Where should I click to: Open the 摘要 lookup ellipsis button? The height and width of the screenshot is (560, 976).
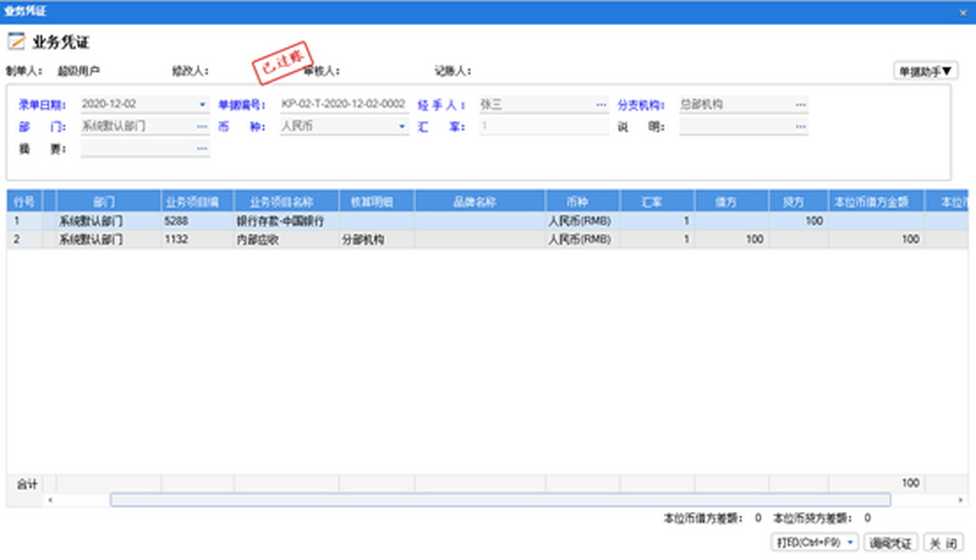(202, 148)
